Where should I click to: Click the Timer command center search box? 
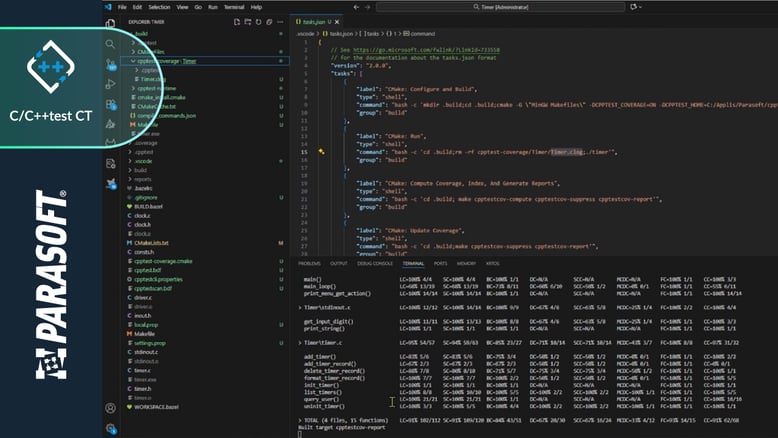click(x=500, y=7)
